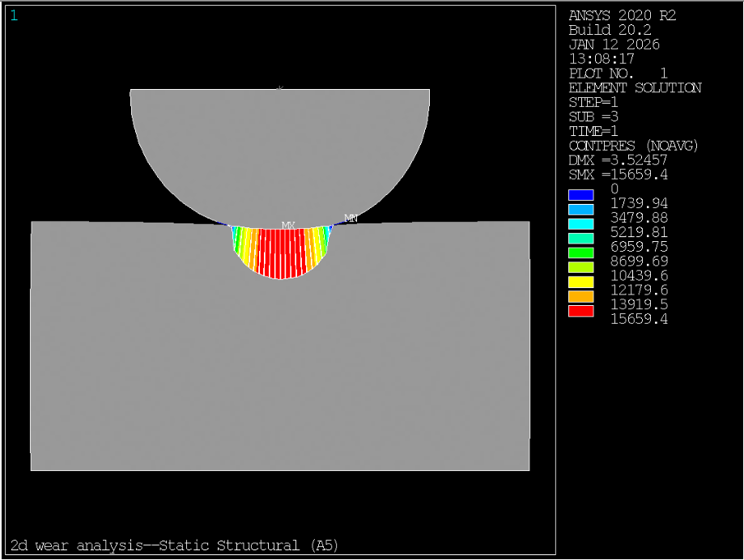This screenshot has width=744, height=560.
Task: Click the PLOT NO. 1 text
Action: (619, 74)
